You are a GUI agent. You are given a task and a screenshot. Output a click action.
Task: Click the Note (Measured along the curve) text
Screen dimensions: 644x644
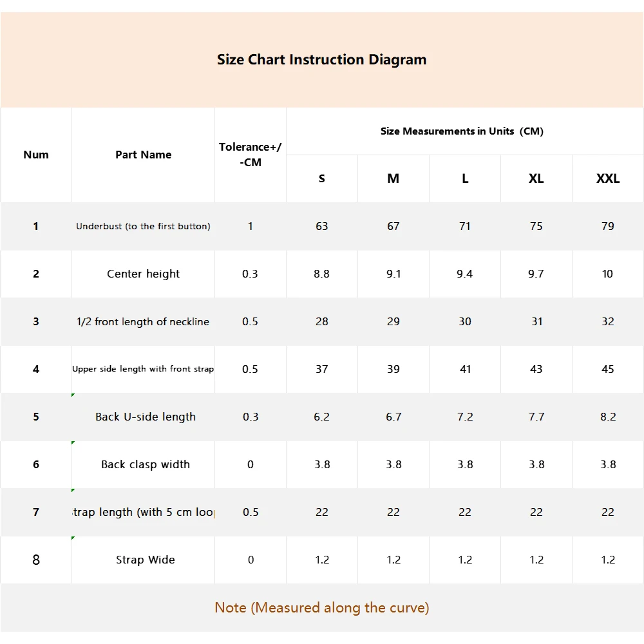click(x=322, y=607)
